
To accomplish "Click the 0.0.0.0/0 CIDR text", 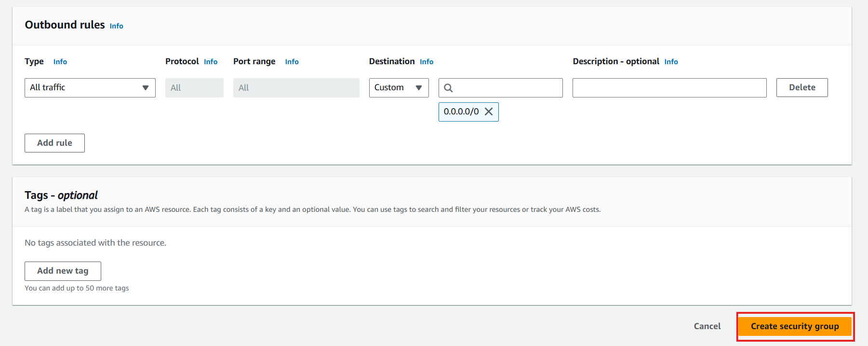I will 461,111.
